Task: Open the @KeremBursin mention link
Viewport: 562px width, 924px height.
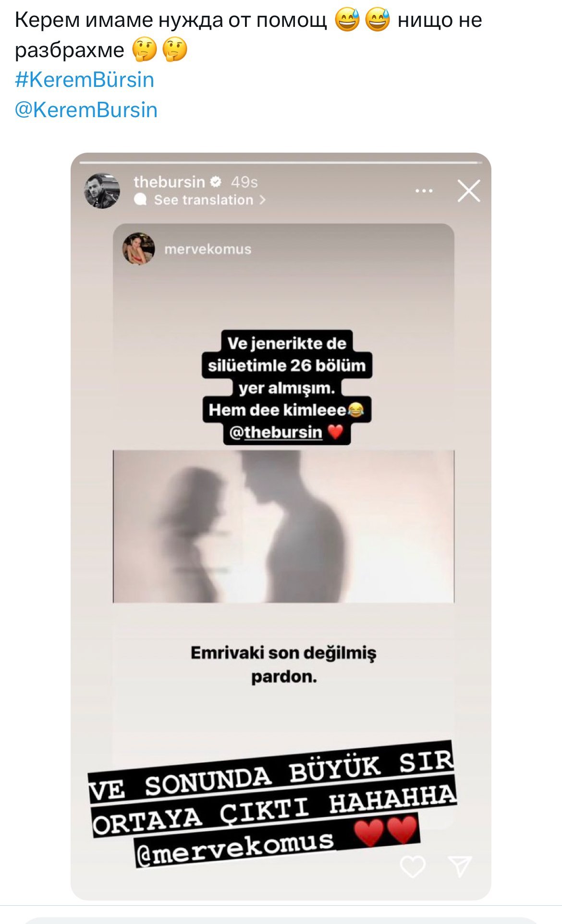Action: click(86, 110)
